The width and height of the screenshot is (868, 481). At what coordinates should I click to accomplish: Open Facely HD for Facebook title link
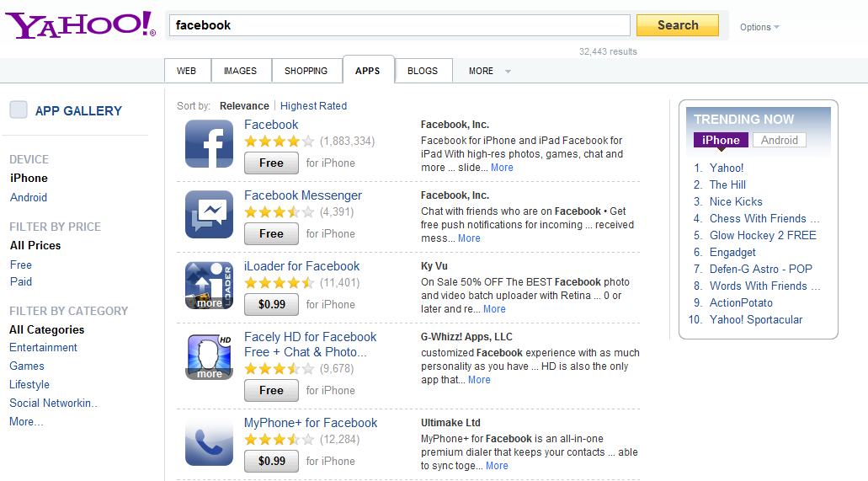(x=310, y=345)
